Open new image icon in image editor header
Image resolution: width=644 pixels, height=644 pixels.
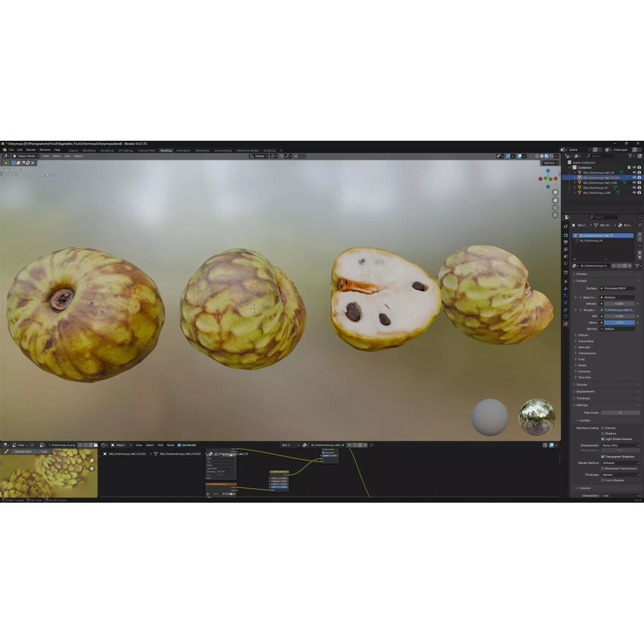[x=91, y=445]
